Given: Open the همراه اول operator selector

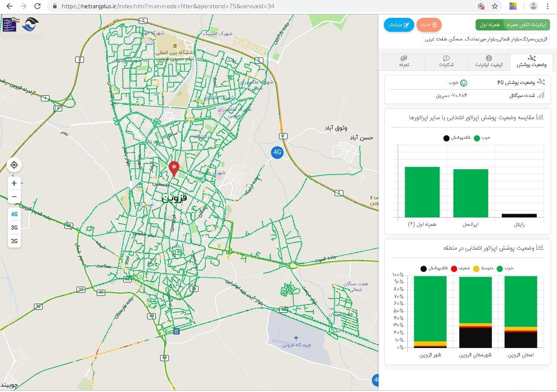Looking at the screenshot, I should click(490, 25).
